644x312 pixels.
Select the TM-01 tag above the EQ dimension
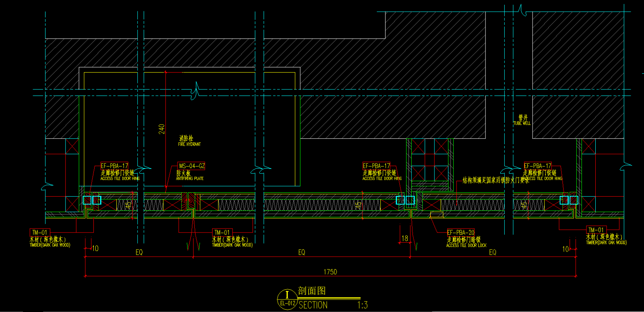click(x=222, y=232)
